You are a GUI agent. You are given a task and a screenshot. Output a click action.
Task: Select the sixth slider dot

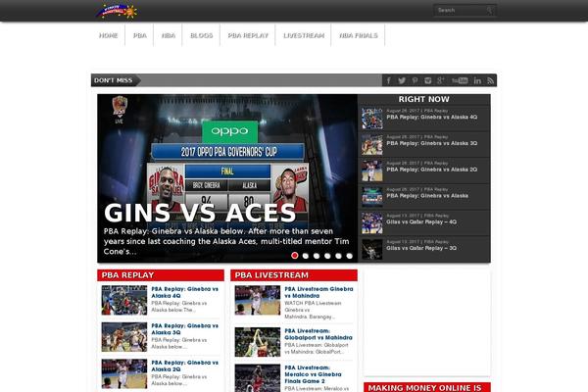pyautogui.click(x=349, y=256)
